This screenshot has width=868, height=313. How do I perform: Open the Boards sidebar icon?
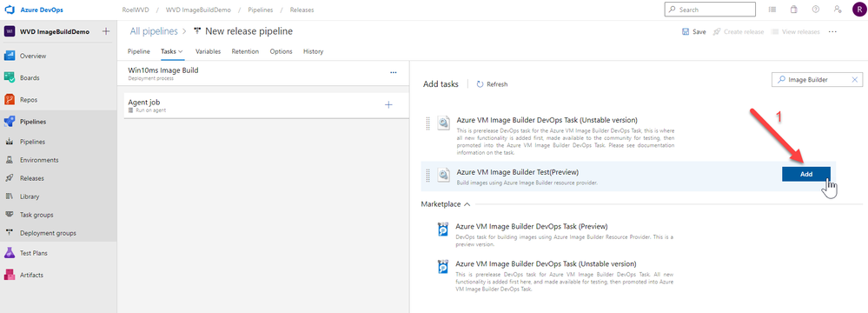10,78
